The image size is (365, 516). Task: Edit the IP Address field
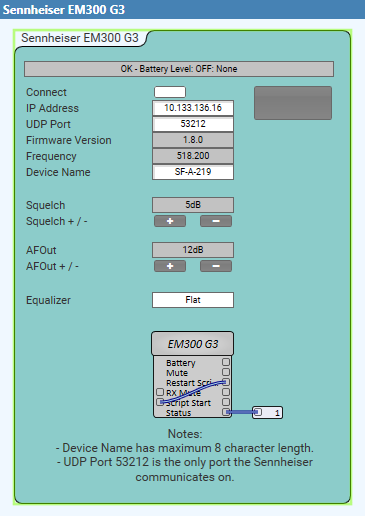[x=193, y=108]
